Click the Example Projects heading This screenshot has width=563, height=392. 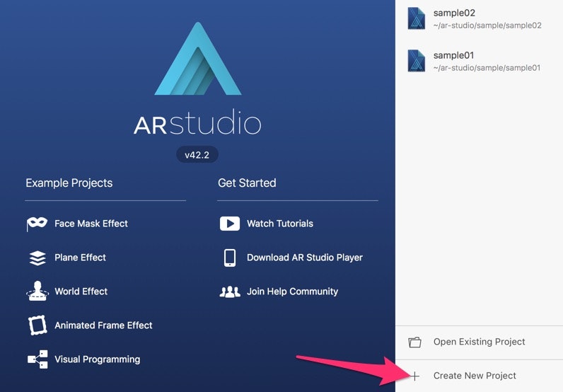click(69, 183)
